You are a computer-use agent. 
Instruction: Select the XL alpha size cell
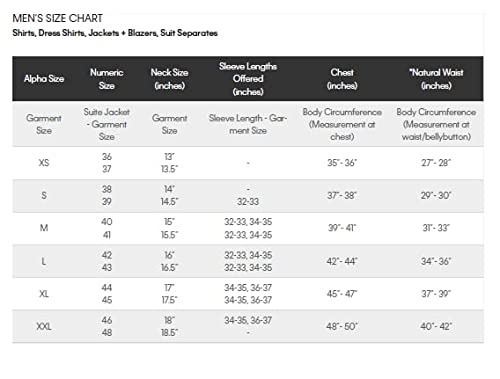[44, 294]
